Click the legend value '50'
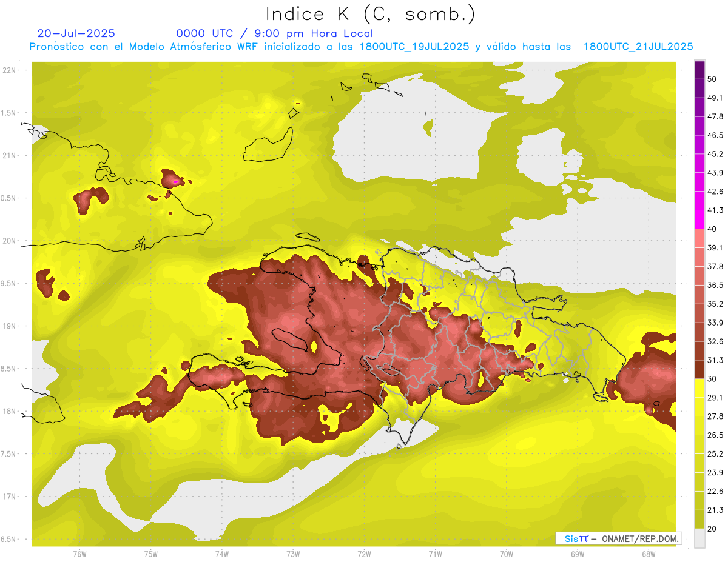The image size is (728, 562). pyautogui.click(x=712, y=79)
